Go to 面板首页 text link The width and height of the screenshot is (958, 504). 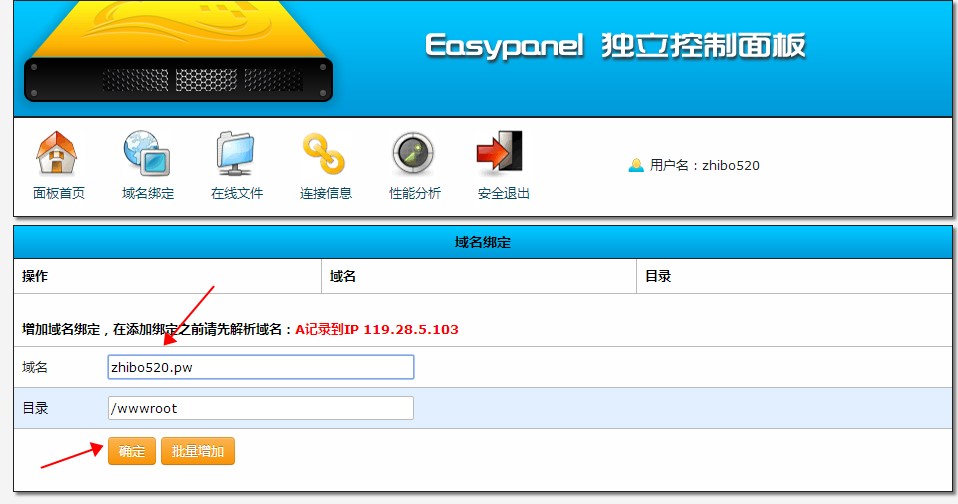tap(58, 193)
